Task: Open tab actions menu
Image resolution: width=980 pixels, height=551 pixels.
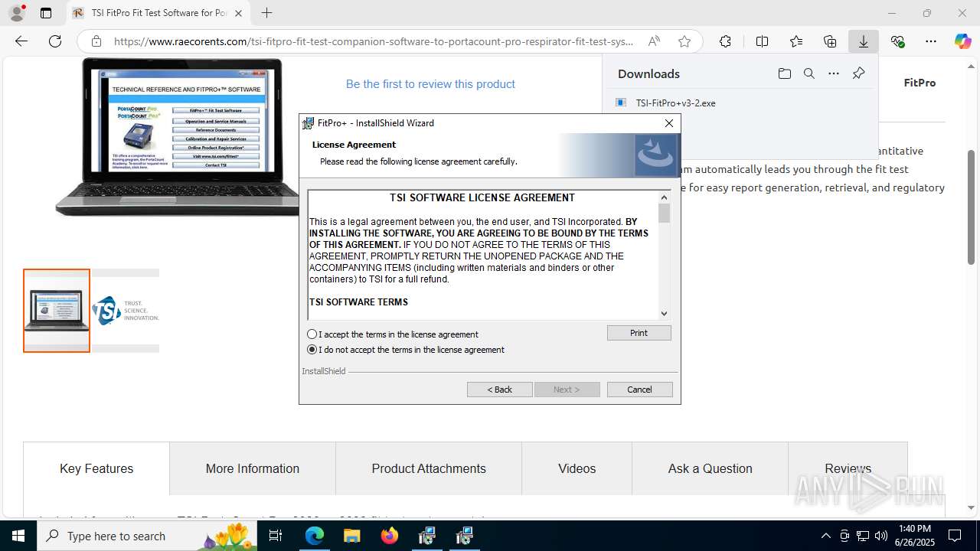Action: click(46, 13)
